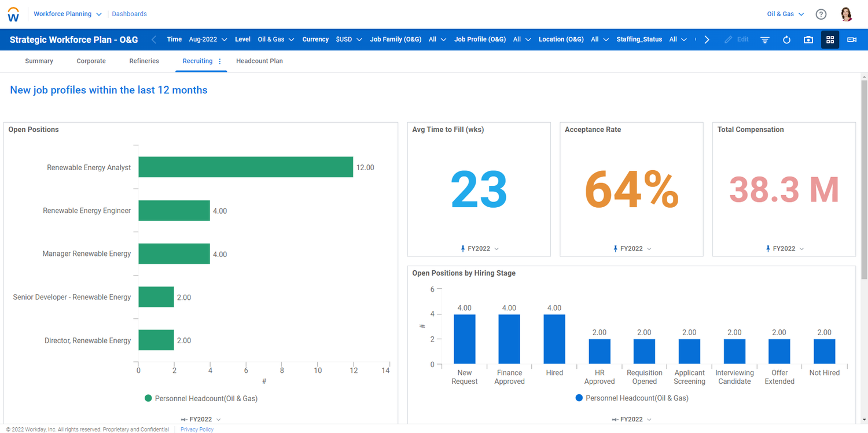
Task: Click the Workday logo icon
Action: pos(13,14)
